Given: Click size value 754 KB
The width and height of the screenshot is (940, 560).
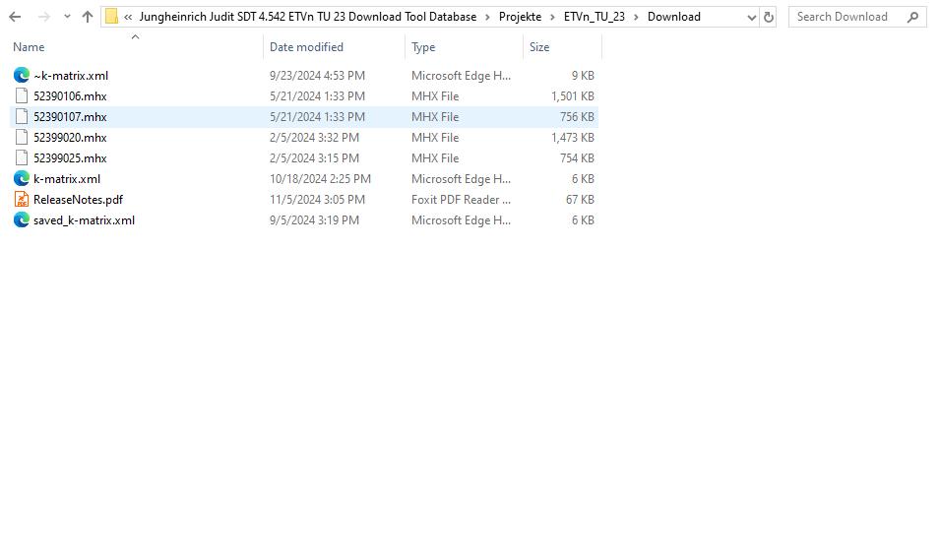Looking at the screenshot, I should pos(577,158).
